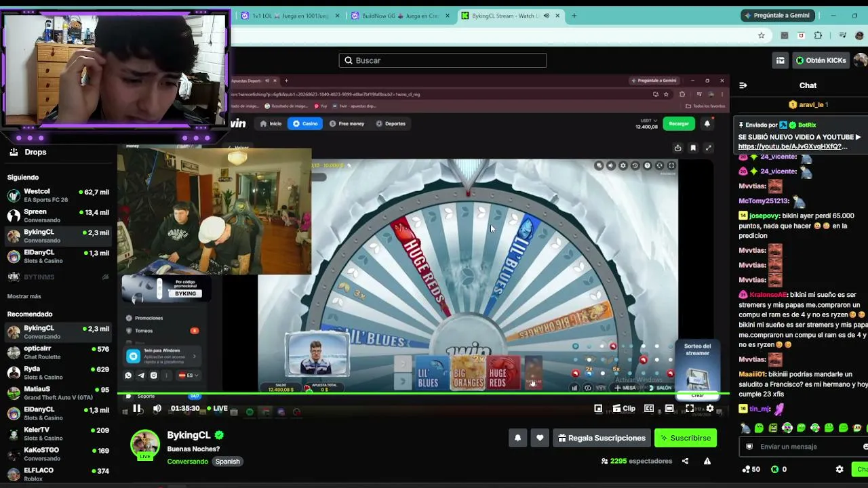Viewport: 868px width, 488px height.
Task: Click the Recargar button in stream
Action: (679, 123)
